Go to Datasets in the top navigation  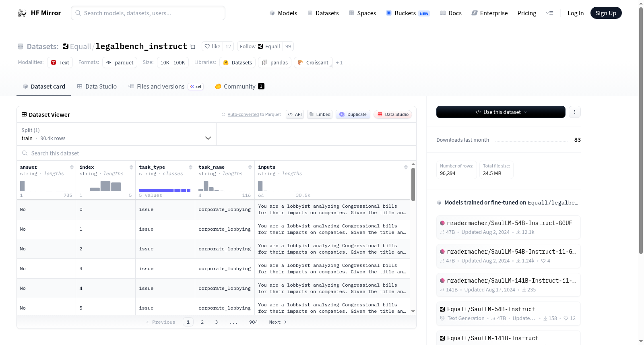point(323,13)
